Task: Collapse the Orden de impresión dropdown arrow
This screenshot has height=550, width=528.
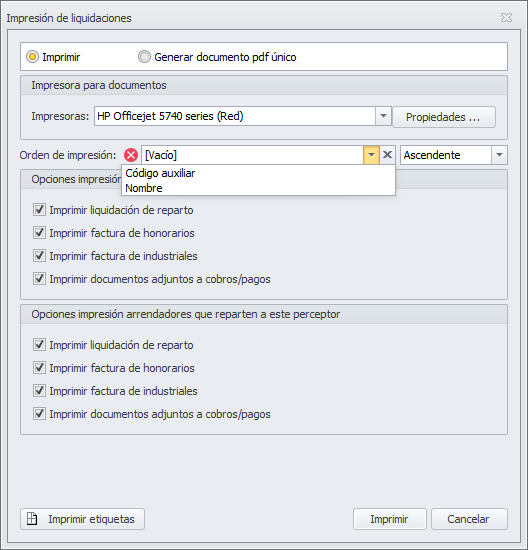Action: click(x=372, y=155)
